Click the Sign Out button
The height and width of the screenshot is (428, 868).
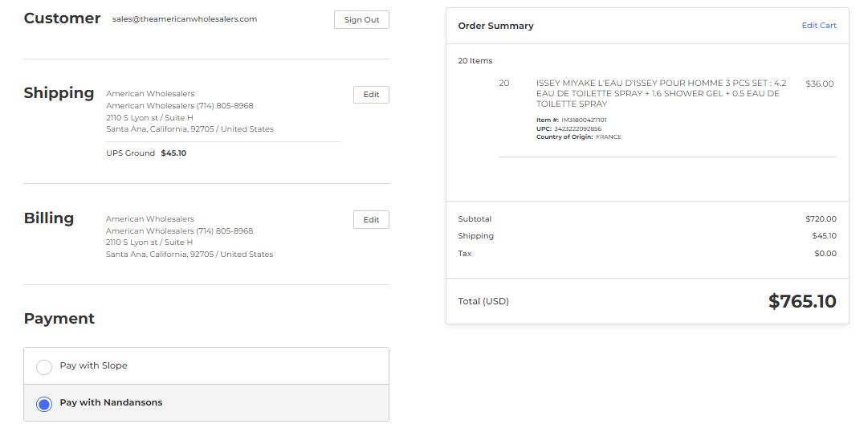pos(361,20)
